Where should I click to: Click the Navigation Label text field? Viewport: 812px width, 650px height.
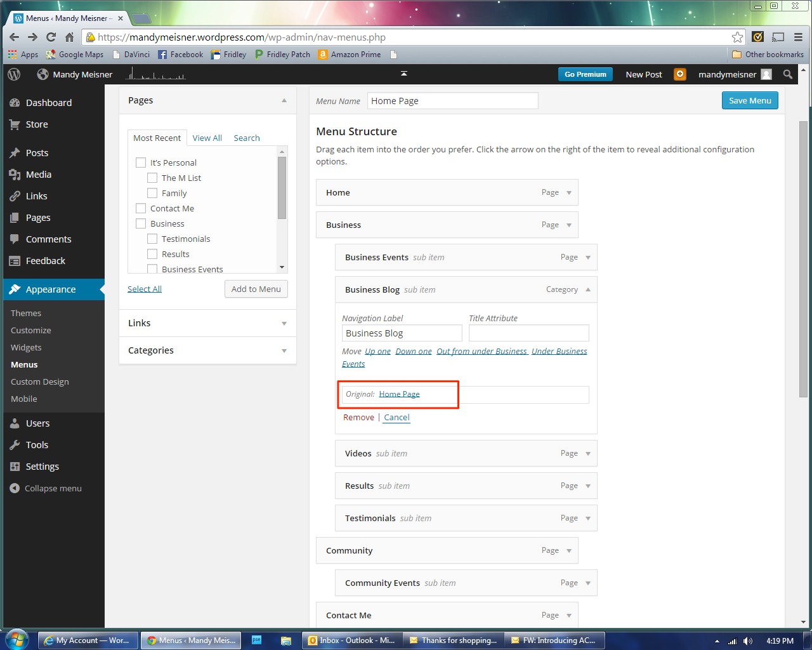point(402,333)
